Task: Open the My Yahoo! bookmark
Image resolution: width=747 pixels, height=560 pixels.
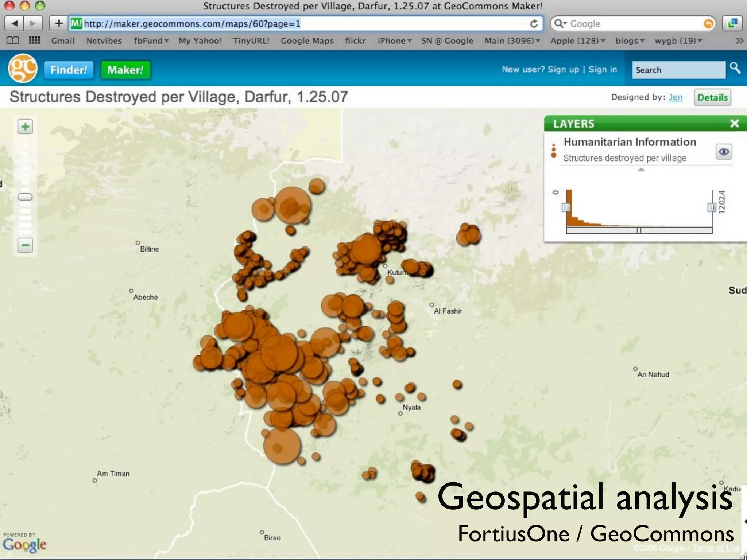Action: (x=200, y=40)
